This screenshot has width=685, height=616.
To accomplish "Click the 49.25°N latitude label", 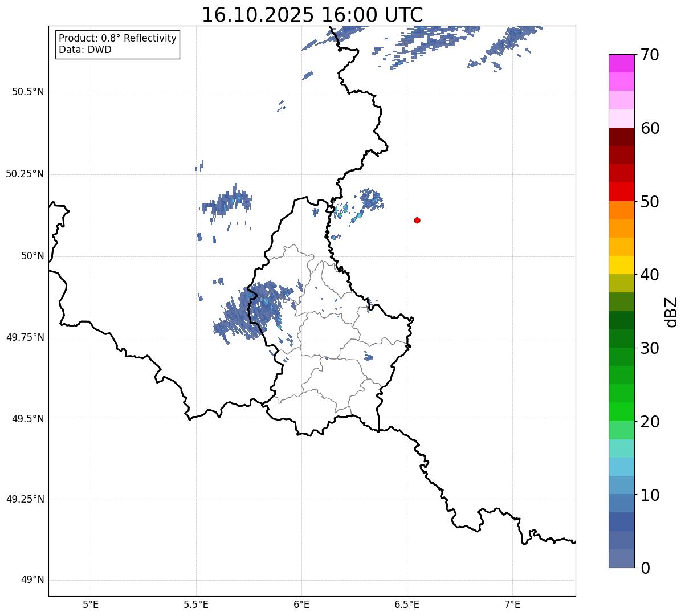I will (25, 499).
